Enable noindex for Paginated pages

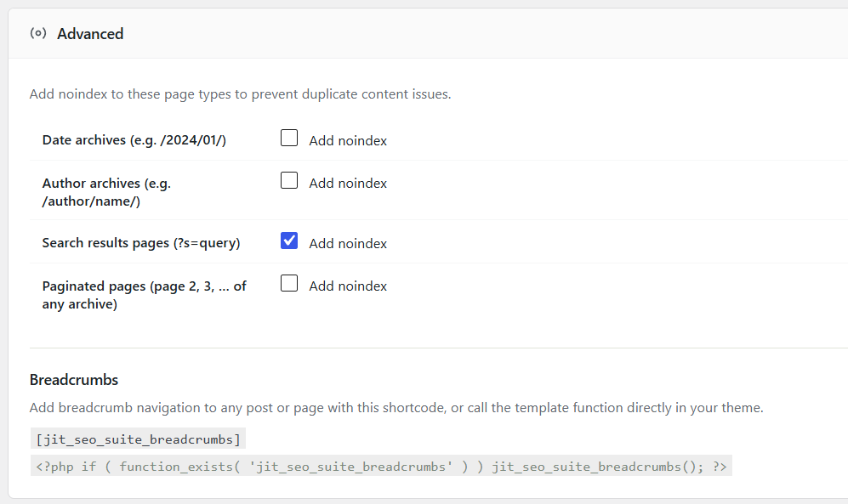pyautogui.click(x=289, y=283)
